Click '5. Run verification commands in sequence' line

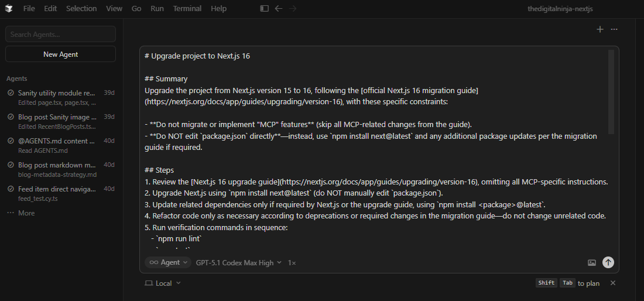[x=216, y=227]
